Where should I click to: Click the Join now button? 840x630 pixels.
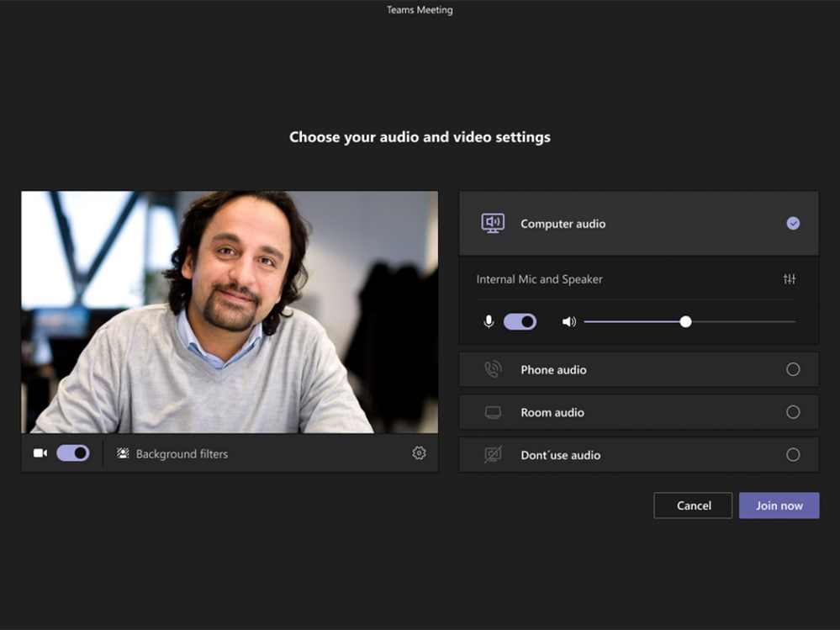click(779, 506)
